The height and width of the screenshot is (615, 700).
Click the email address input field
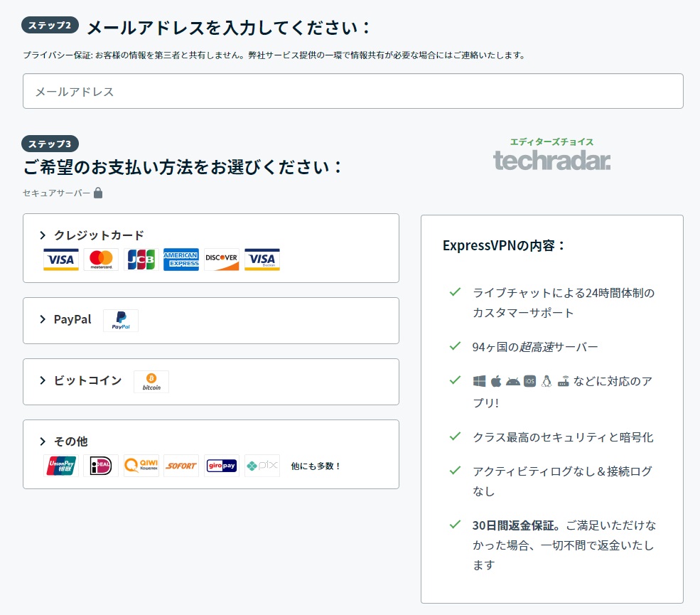pyautogui.click(x=352, y=91)
